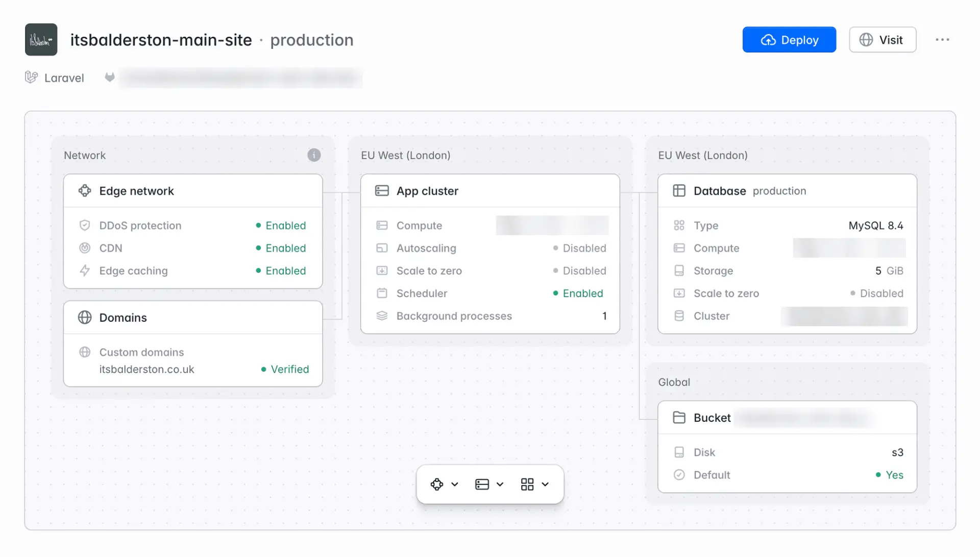The image size is (980, 557).
Task: Click the Database Scale to zero Disabled status
Action: point(876,293)
